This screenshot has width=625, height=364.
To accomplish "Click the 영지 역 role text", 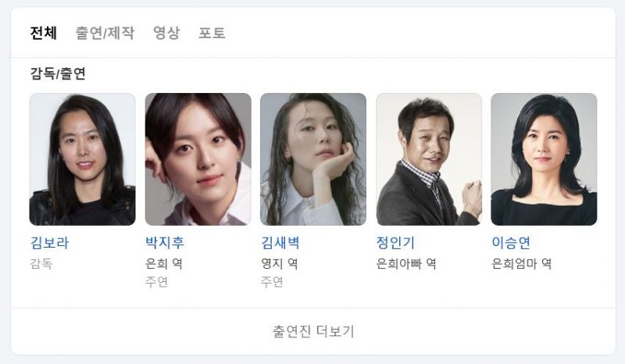I will pyautogui.click(x=279, y=263).
